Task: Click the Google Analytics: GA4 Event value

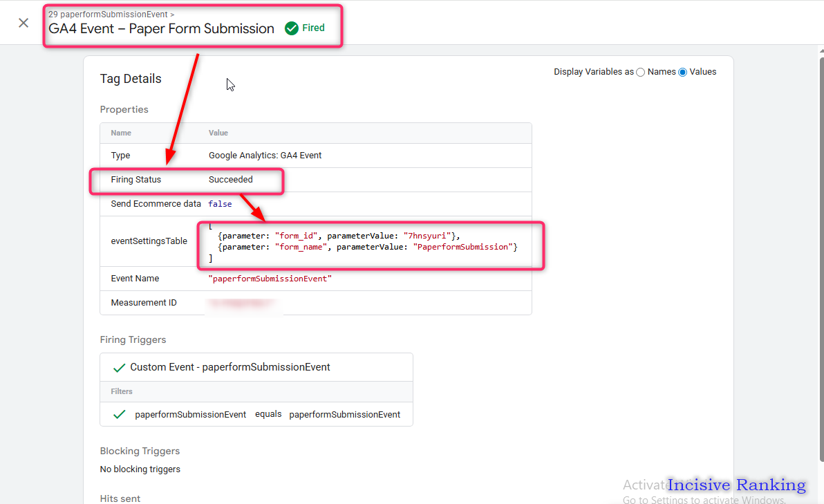Action: pos(265,156)
